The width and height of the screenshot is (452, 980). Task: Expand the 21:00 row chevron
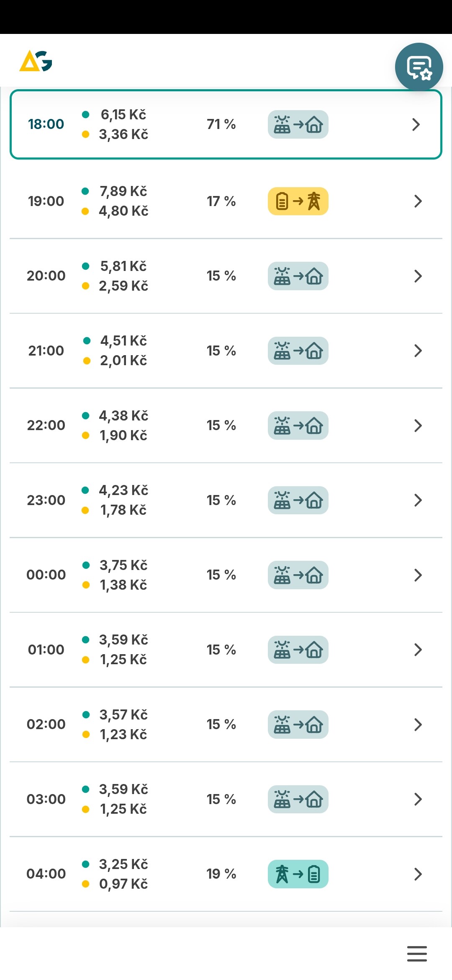(418, 351)
